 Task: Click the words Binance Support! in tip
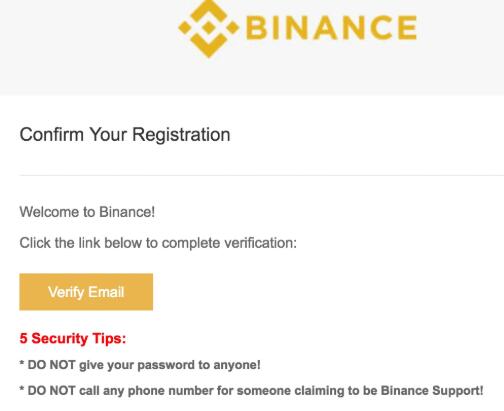click(432, 390)
